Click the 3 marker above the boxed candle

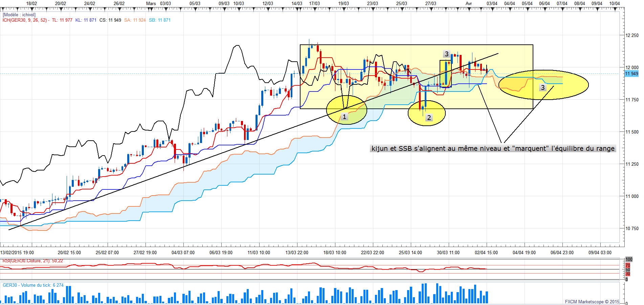pyautogui.click(x=447, y=54)
